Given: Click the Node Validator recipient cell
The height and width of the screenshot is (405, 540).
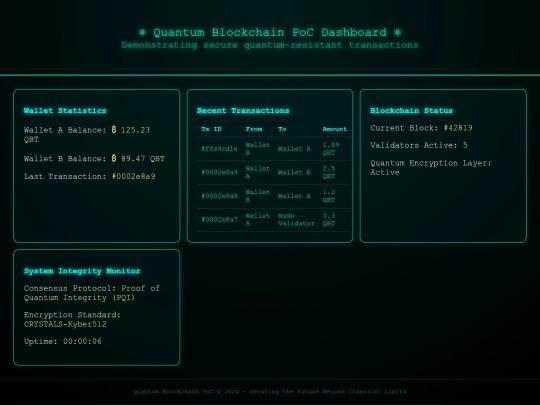Looking at the screenshot, I should tap(296, 219).
